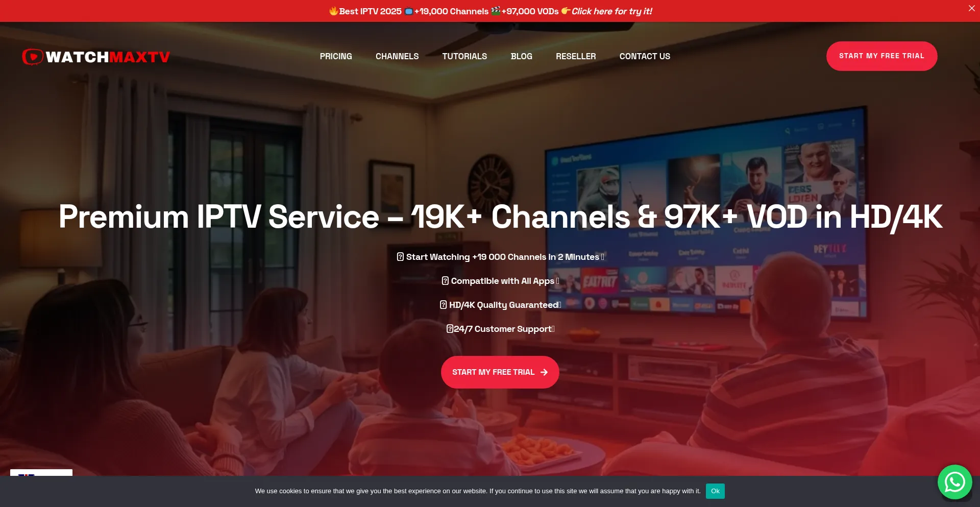Dismiss the top red promo banner

971,8
